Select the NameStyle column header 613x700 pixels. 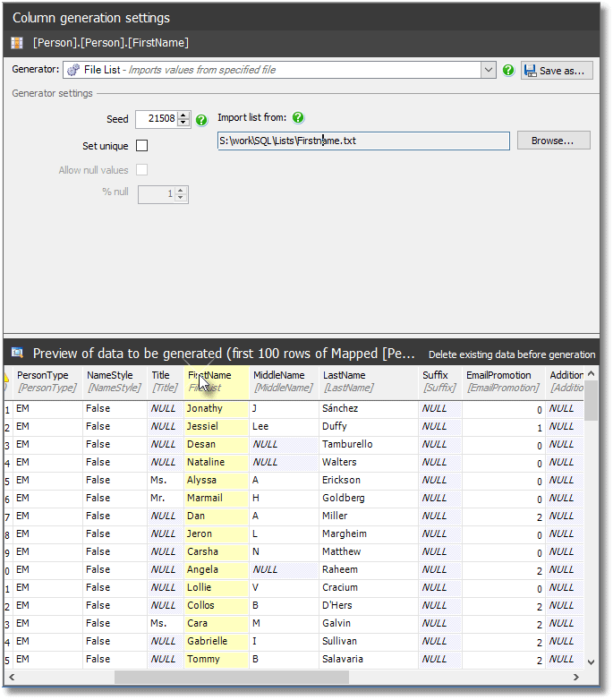click(115, 381)
